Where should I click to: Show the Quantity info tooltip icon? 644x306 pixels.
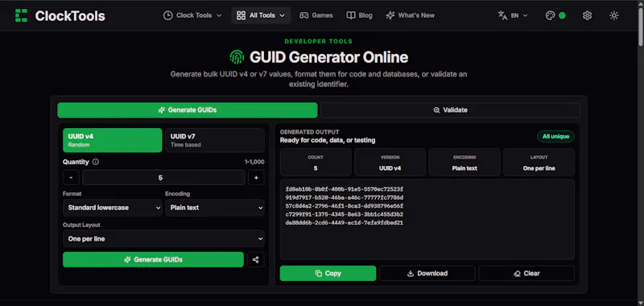pyautogui.click(x=96, y=162)
